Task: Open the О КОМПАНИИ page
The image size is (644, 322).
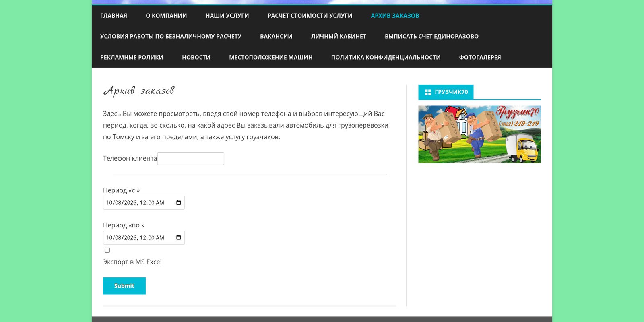Action: pyautogui.click(x=166, y=16)
